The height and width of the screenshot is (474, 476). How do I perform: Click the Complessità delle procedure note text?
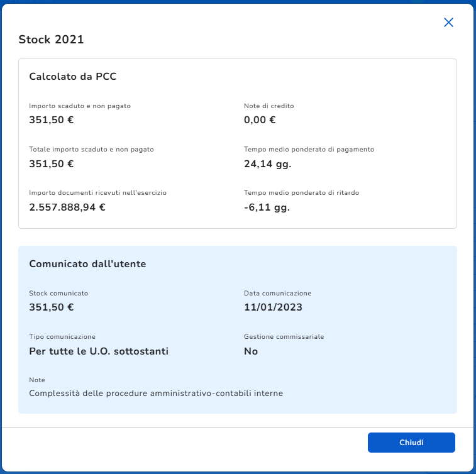(156, 394)
